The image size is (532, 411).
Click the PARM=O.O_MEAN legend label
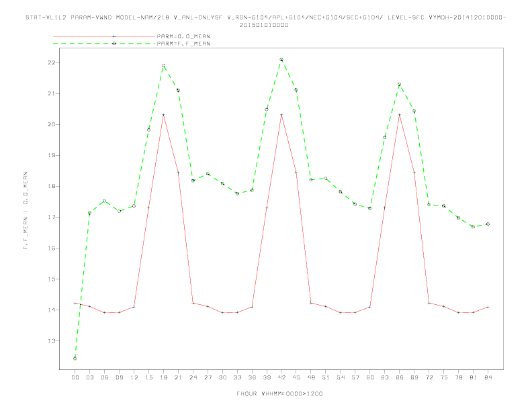click(183, 36)
